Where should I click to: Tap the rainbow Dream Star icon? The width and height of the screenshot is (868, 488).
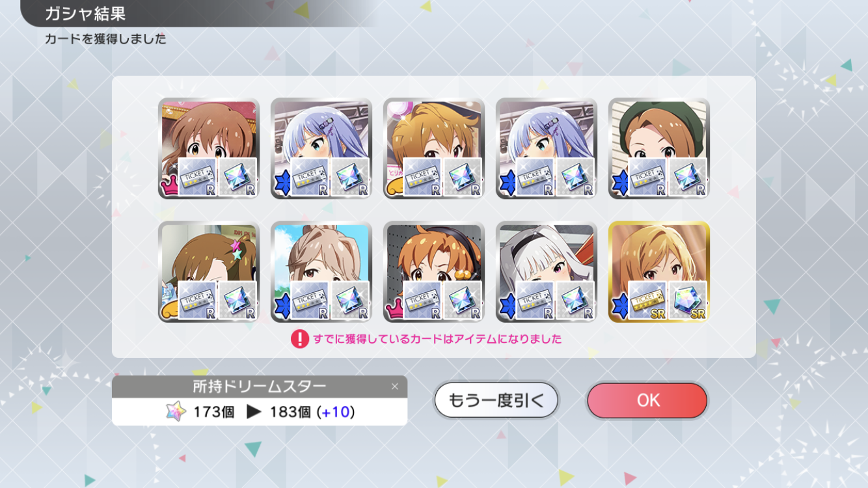point(176,411)
